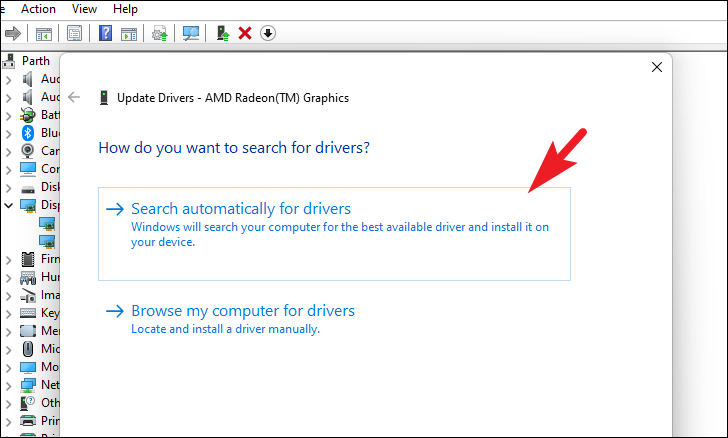The image size is (728, 438).
Task: Open the Action menu
Action: (38, 9)
